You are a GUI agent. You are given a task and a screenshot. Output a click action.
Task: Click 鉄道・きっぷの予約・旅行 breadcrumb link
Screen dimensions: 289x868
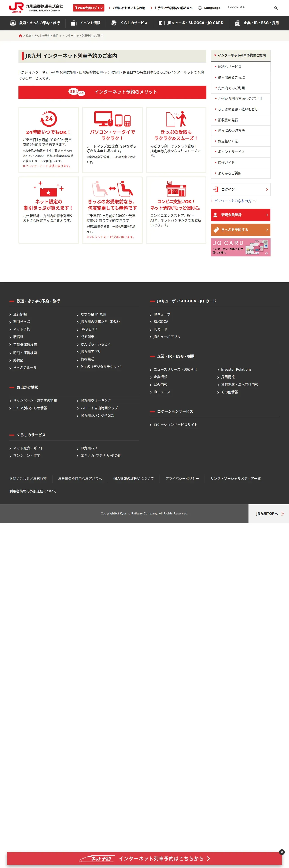(42, 36)
